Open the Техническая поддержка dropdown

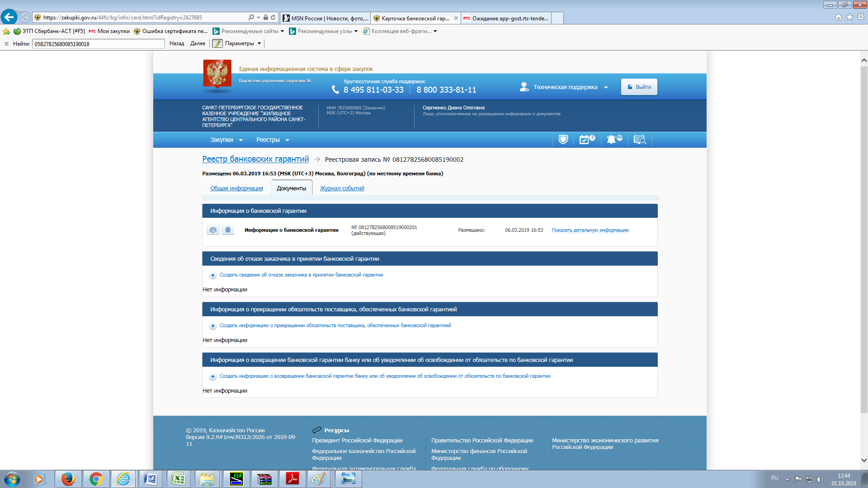(x=565, y=87)
